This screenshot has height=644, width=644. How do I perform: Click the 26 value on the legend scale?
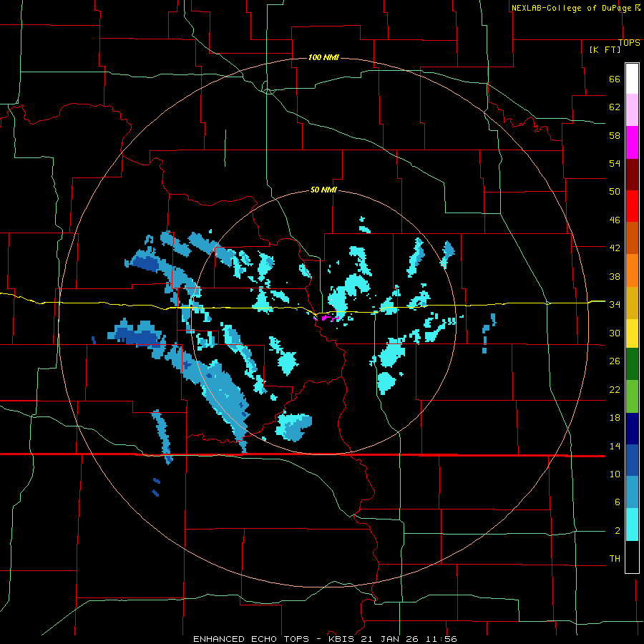615,361
